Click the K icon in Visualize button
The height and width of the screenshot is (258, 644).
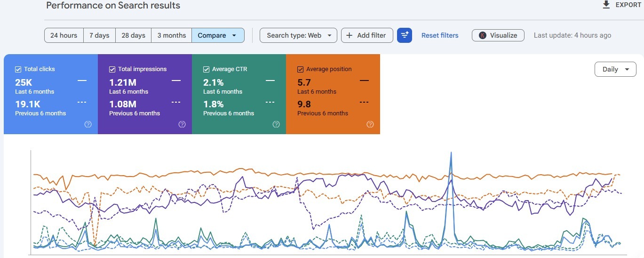[483, 35]
